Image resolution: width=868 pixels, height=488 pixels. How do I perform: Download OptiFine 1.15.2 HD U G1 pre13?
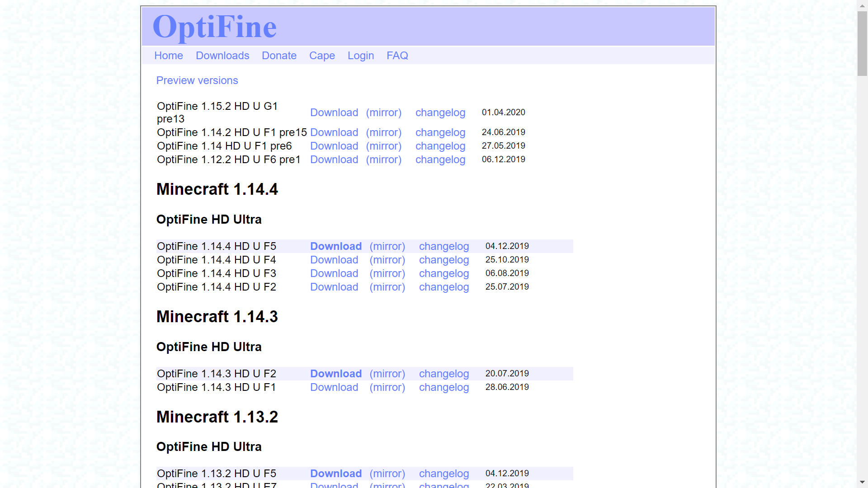coord(334,113)
